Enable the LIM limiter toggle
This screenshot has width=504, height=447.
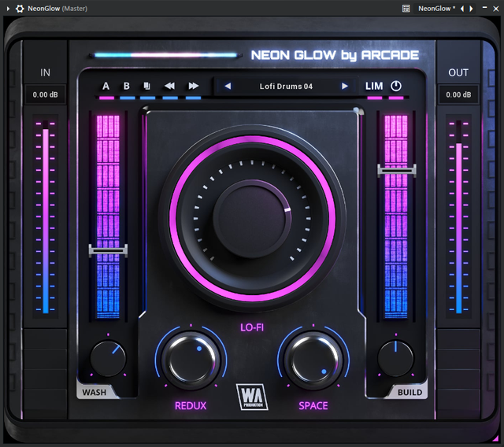[374, 86]
